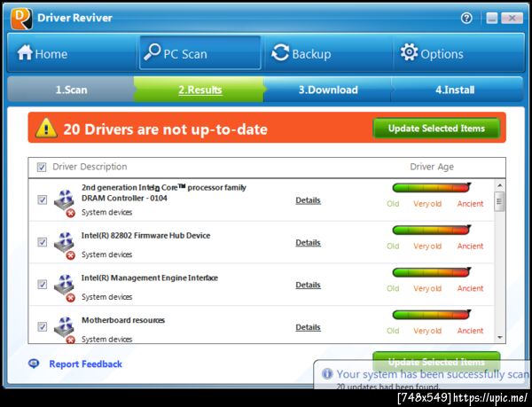
Task: Click the Driver Reviver logo icon
Action: point(21,18)
